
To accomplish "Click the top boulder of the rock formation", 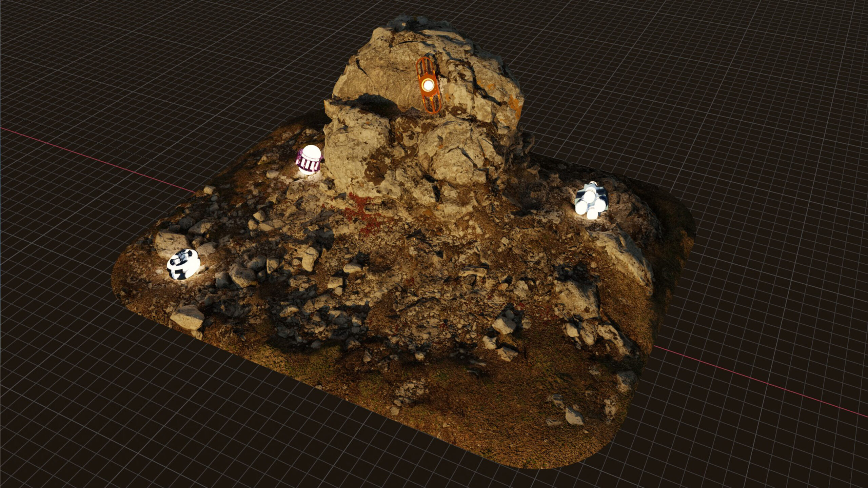I will [x=390, y=64].
